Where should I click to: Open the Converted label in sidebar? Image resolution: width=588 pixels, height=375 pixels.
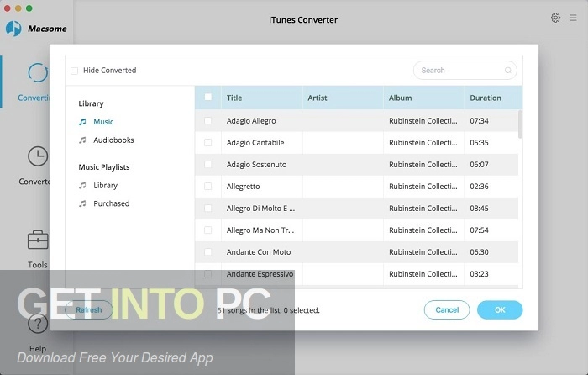pos(34,182)
